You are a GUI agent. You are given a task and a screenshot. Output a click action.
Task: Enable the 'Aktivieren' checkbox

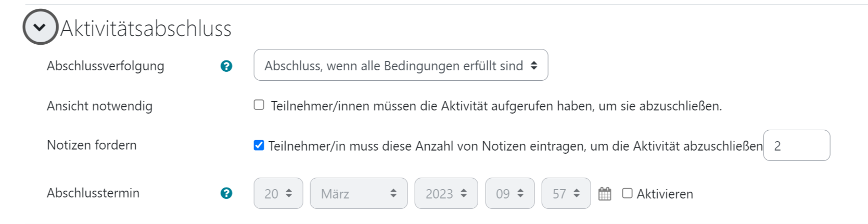[x=628, y=193]
